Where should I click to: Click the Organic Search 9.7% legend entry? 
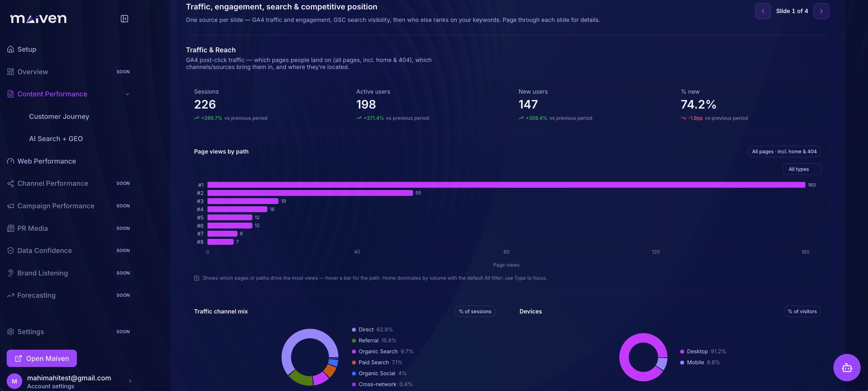(x=382, y=351)
